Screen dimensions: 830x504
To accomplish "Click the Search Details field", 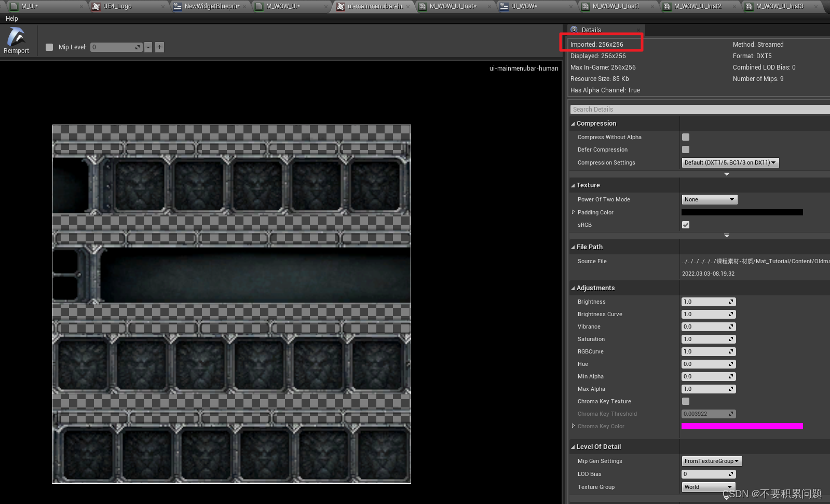I will (700, 110).
